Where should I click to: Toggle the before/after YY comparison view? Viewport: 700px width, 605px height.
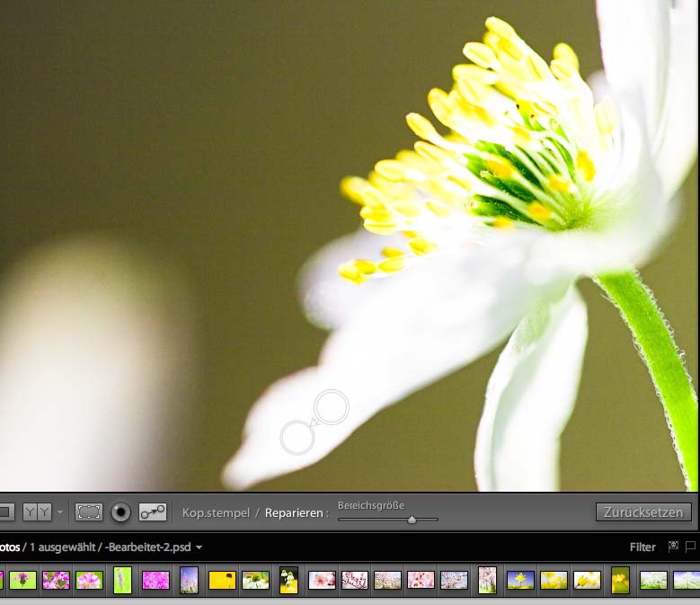pos(38,512)
